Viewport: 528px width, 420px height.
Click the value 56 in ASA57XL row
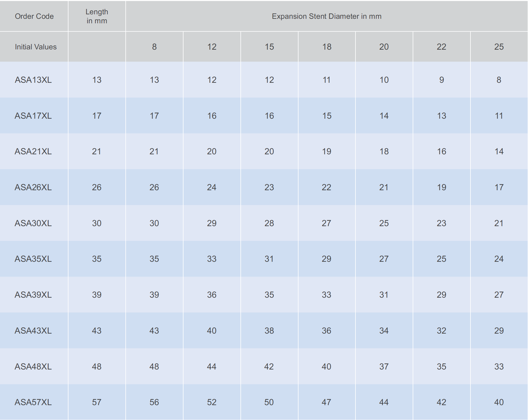(154, 402)
